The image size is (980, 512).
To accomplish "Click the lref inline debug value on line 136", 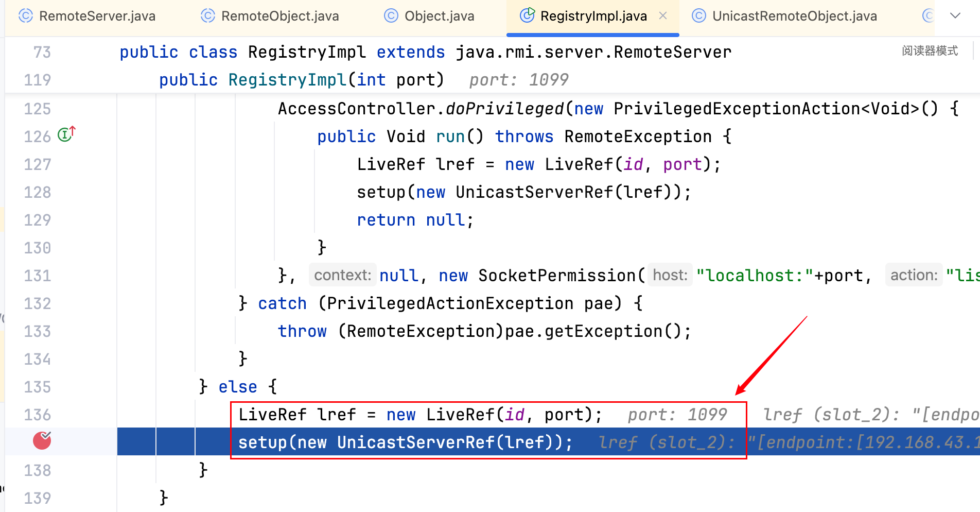I will (870, 415).
